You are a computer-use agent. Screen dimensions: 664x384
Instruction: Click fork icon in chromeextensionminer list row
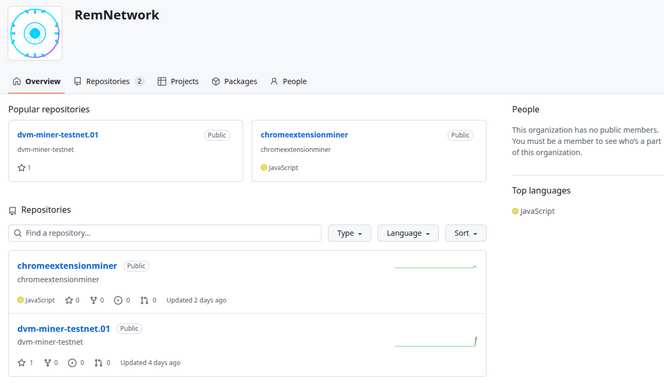[x=94, y=300]
